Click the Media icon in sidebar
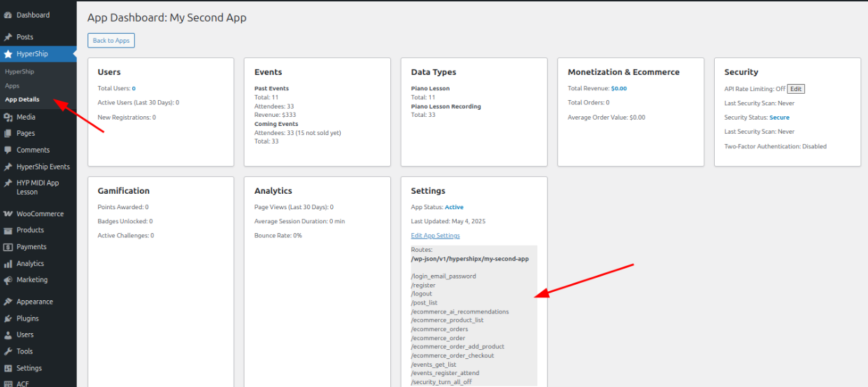 pyautogui.click(x=8, y=117)
